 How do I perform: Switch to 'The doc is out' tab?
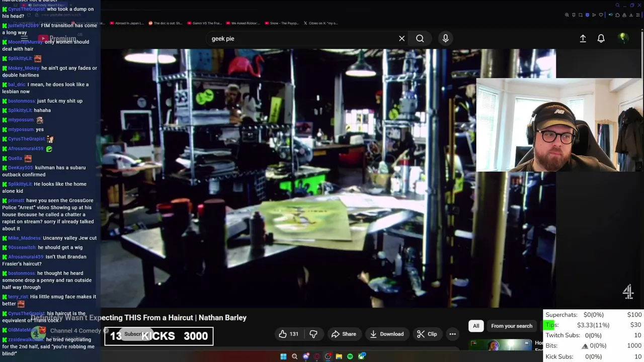point(165,23)
